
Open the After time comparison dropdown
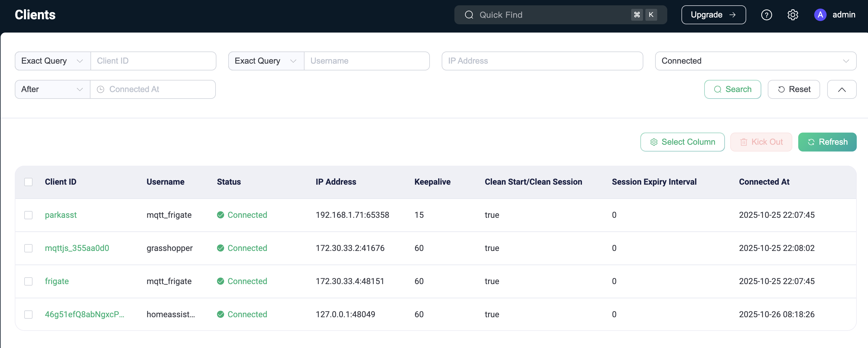[x=52, y=89]
